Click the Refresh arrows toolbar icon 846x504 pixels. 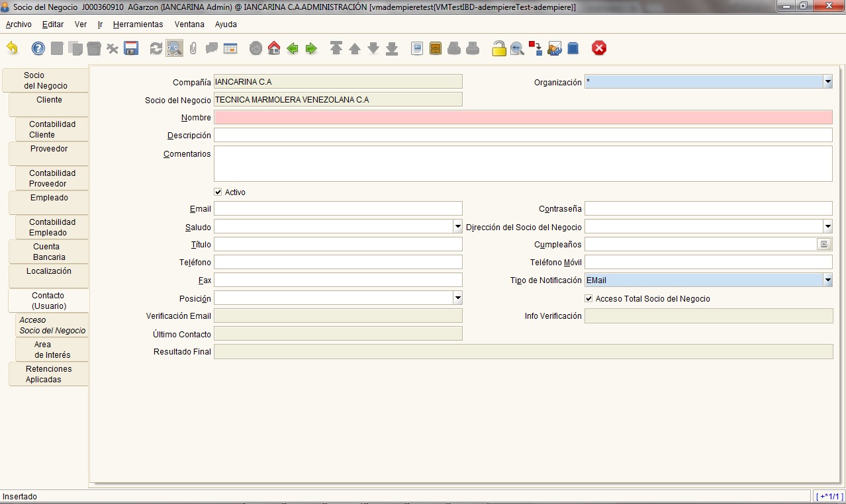[156, 48]
